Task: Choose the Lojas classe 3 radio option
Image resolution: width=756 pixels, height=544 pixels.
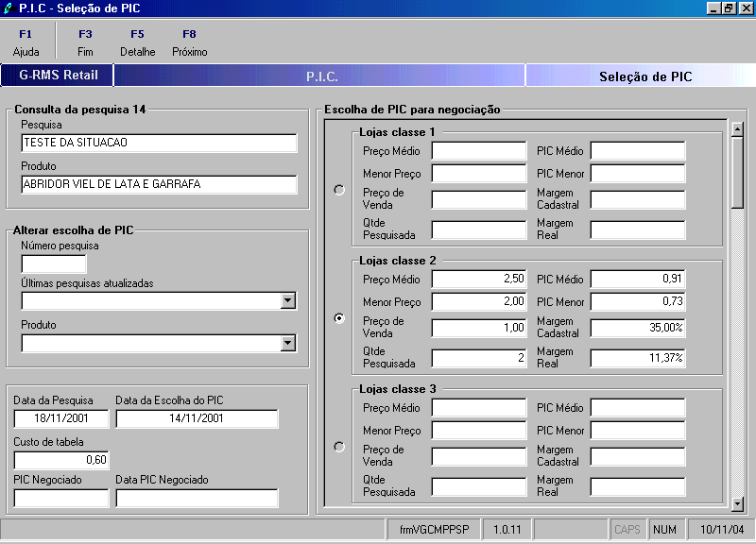Action: pyautogui.click(x=339, y=447)
